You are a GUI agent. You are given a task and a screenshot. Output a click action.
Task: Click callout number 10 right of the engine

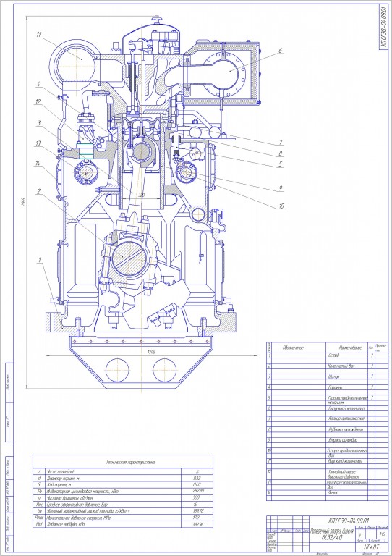[x=282, y=206]
